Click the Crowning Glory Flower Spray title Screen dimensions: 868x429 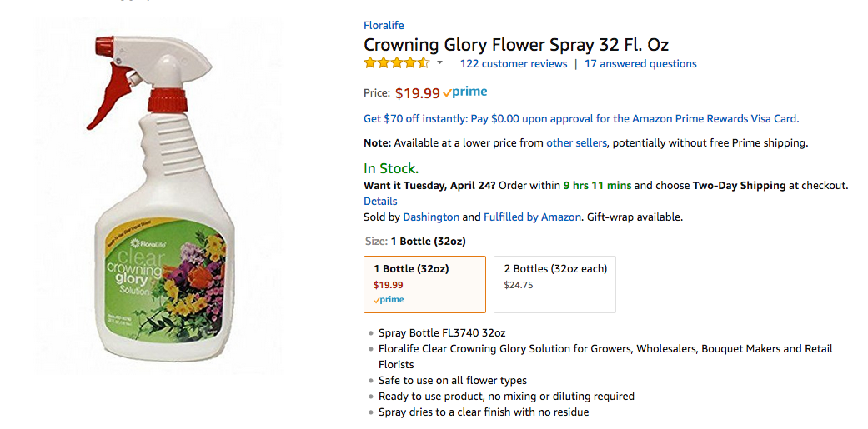[516, 45]
